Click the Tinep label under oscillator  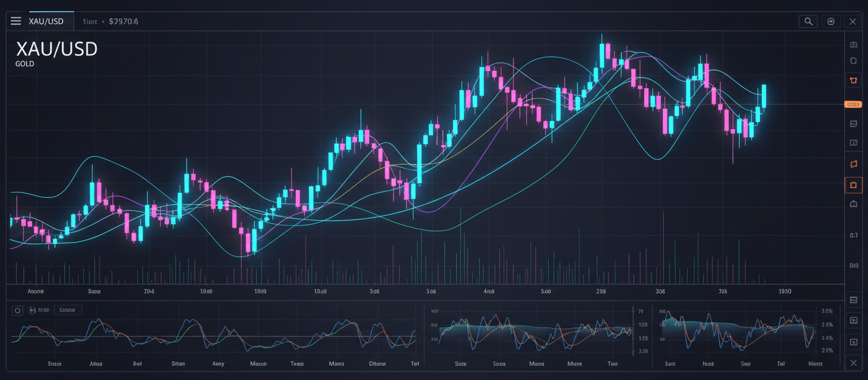coord(297,364)
